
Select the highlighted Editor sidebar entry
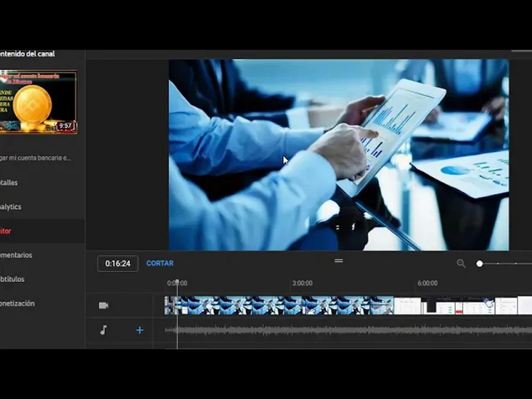pyautogui.click(x=6, y=231)
